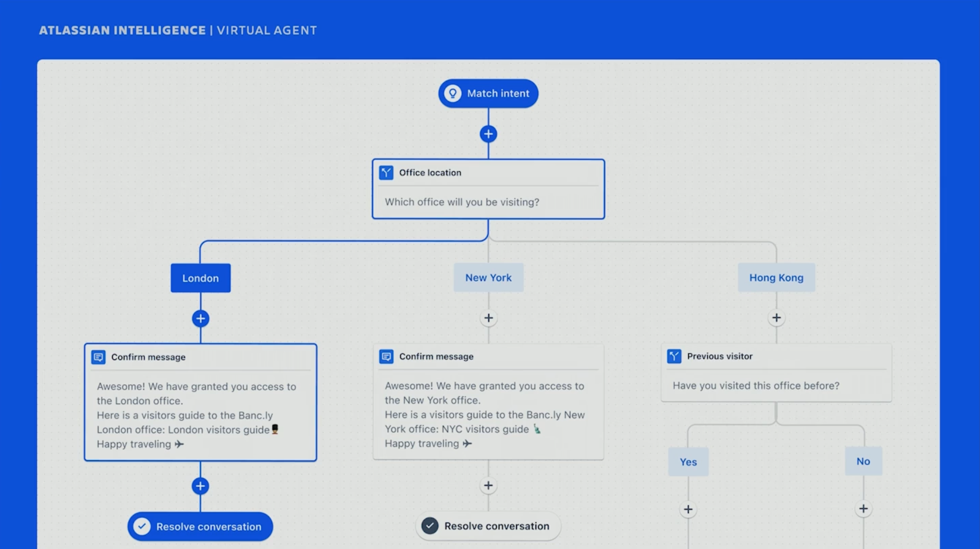
Task: Click the Previous visitor variable icon for Hong Kong
Action: [674, 355]
